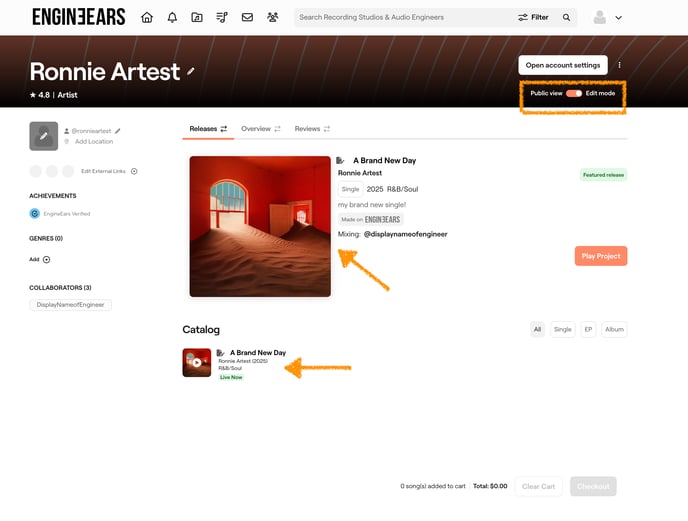
Task: Open the messages envelope icon
Action: (247, 17)
